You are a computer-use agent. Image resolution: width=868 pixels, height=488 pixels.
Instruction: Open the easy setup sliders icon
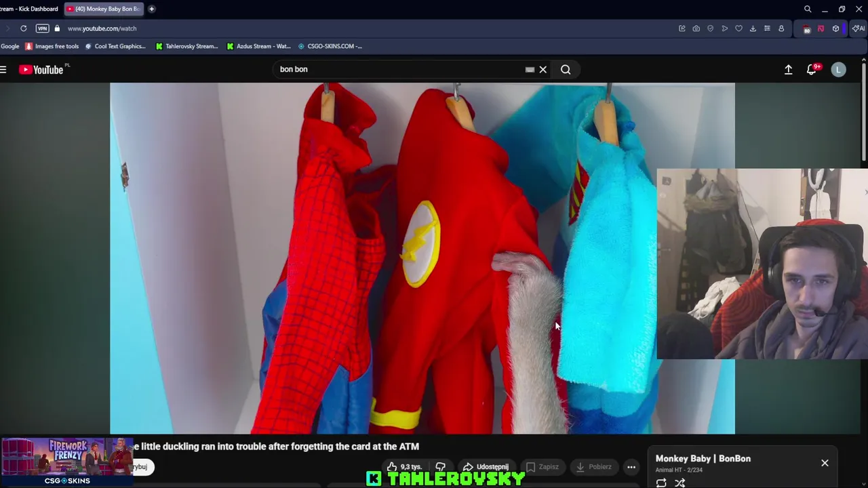pyautogui.click(x=767, y=28)
